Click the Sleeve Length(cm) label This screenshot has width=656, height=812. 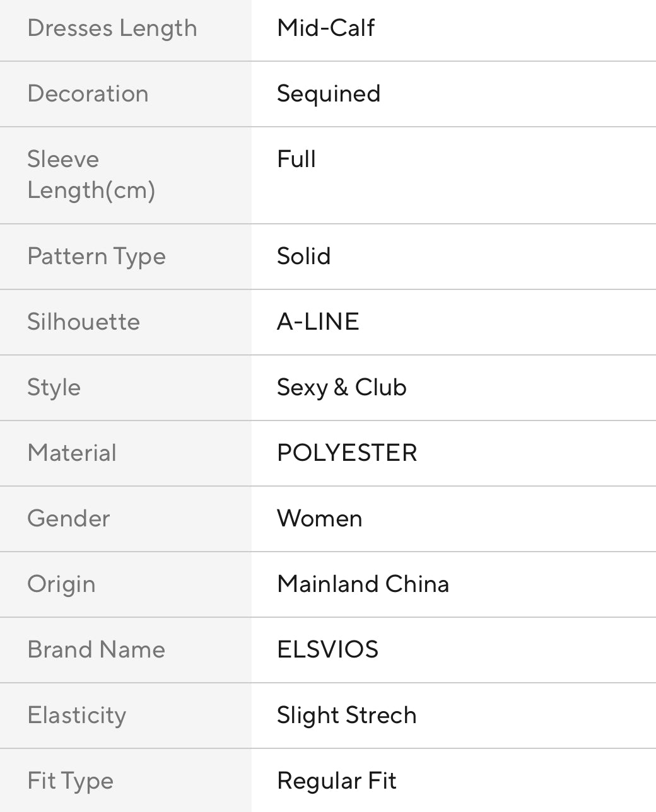click(91, 175)
